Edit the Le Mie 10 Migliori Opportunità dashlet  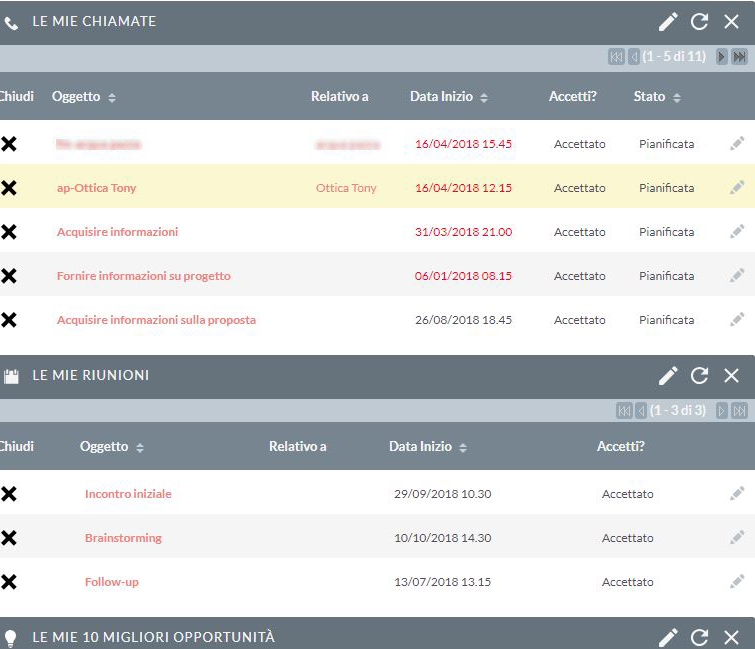tap(668, 637)
